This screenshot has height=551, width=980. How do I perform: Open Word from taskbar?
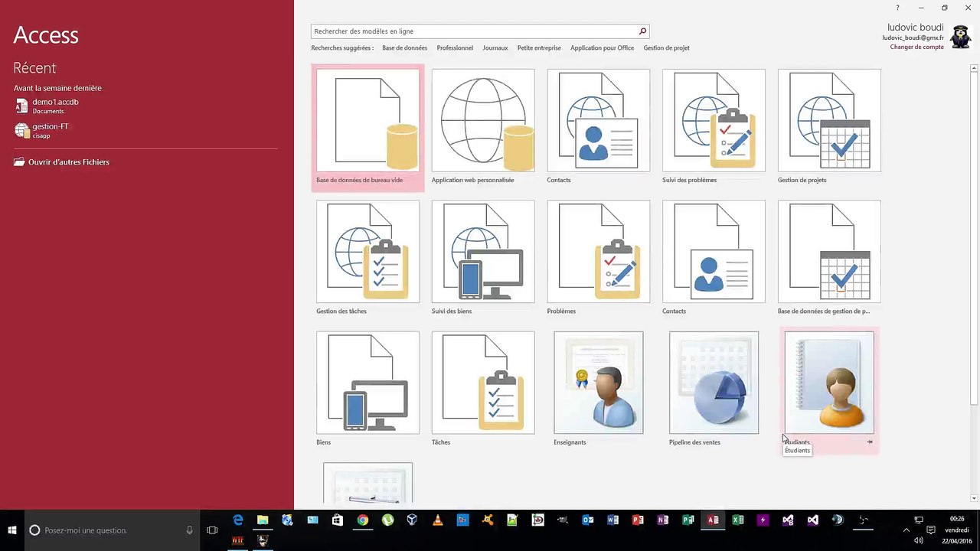(x=612, y=520)
